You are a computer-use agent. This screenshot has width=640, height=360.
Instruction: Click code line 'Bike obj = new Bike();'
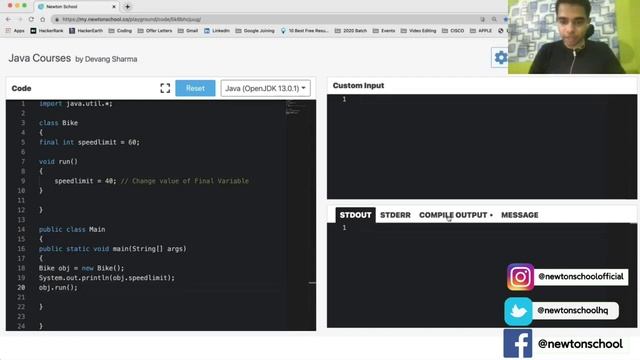tap(81, 268)
